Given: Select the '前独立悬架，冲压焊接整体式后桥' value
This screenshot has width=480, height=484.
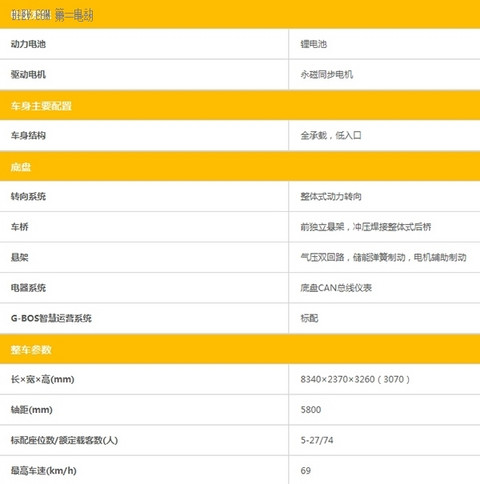Looking at the screenshot, I should click(366, 227).
